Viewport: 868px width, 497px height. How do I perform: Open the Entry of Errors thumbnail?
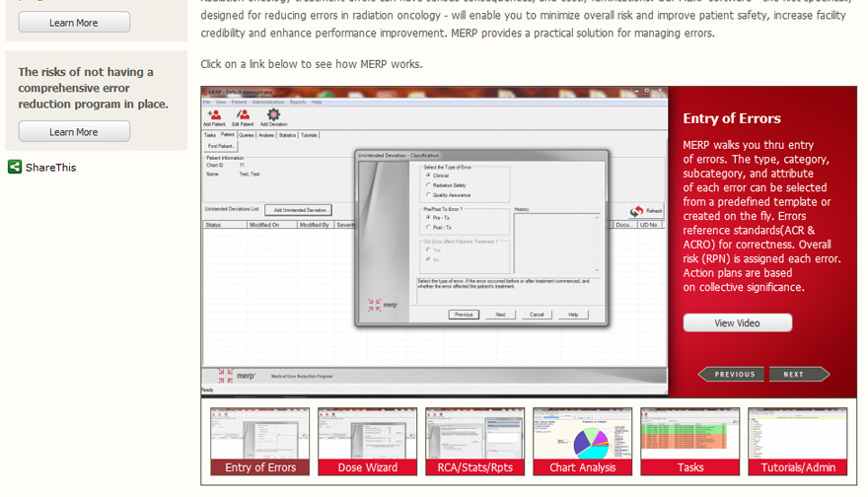click(x=260, y=441)
